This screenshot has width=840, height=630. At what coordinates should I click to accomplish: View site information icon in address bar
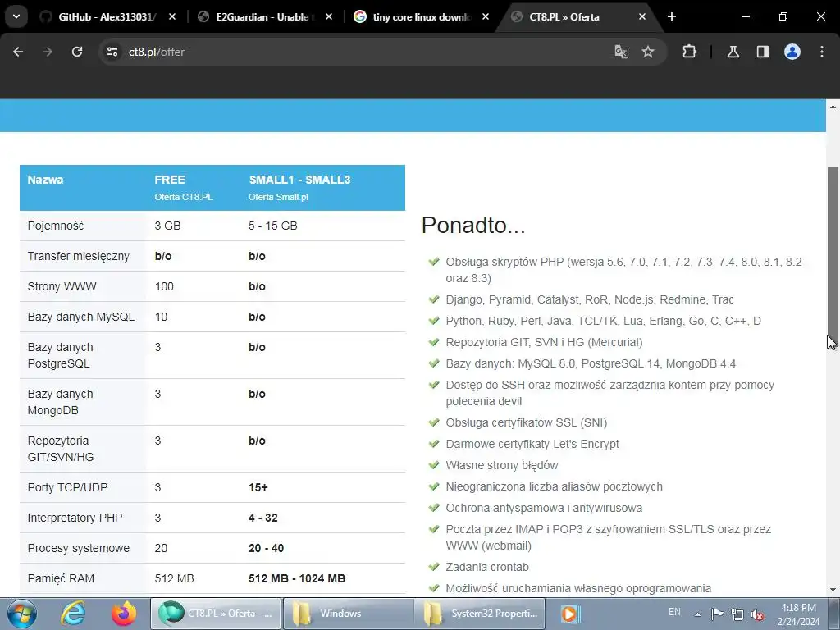112,52
